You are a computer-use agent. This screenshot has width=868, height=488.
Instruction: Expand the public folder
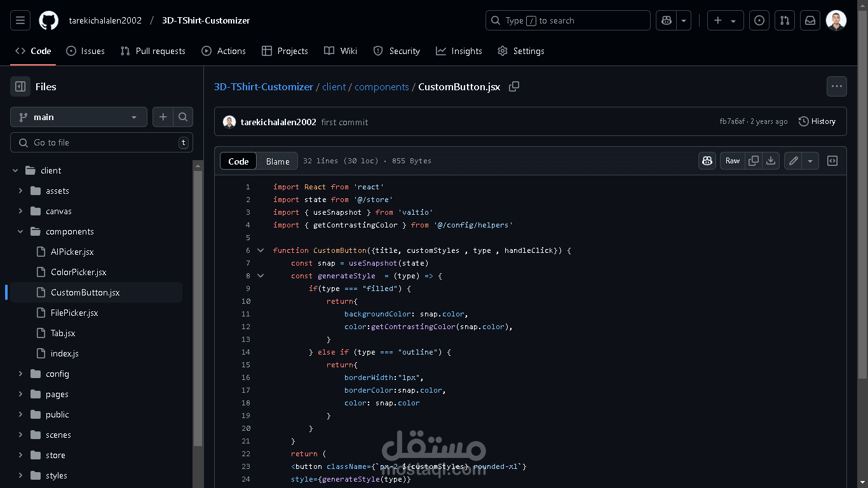coord(20,414)
